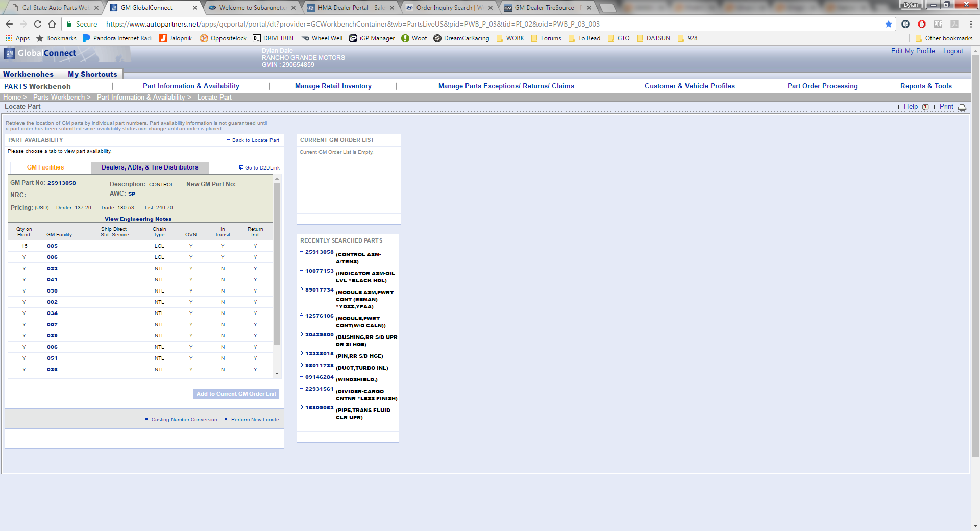
Task: Click GM facility 085 link
Action: click(x=52, y=246)
